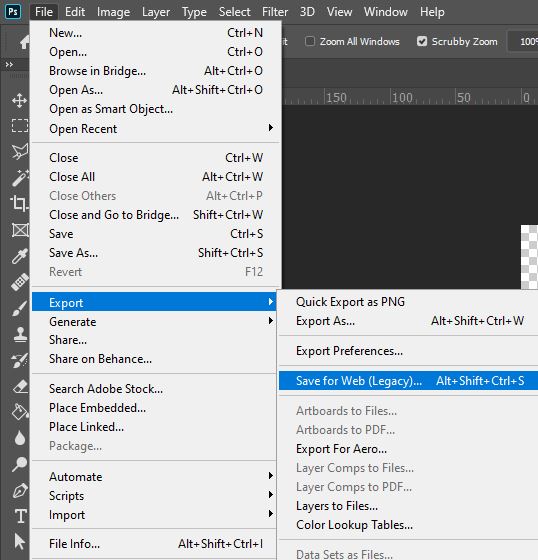The image size is (538, 560).
Task: Open the Image menu
Action: coord(113,12)
